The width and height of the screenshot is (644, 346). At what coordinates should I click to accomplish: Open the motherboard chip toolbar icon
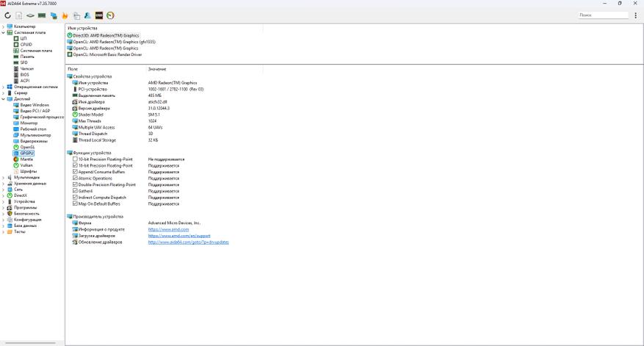click(30, 15)
